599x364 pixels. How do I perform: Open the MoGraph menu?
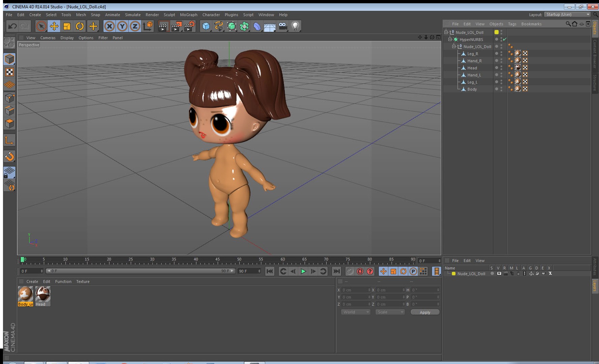pyautogui.click(x=188, y=15)
